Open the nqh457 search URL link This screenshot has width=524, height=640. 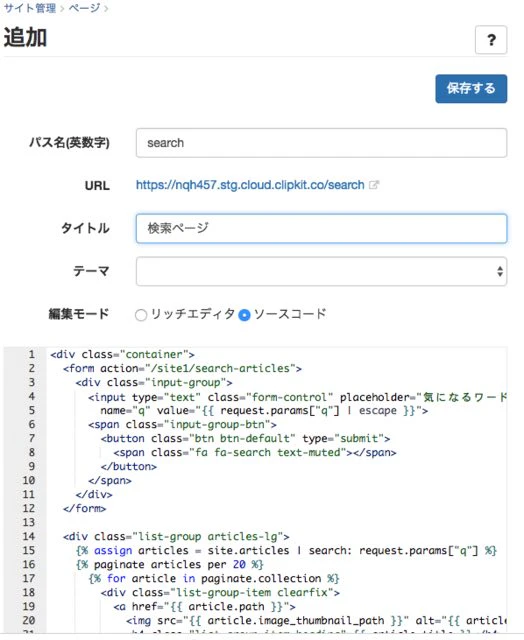(250, 185)
